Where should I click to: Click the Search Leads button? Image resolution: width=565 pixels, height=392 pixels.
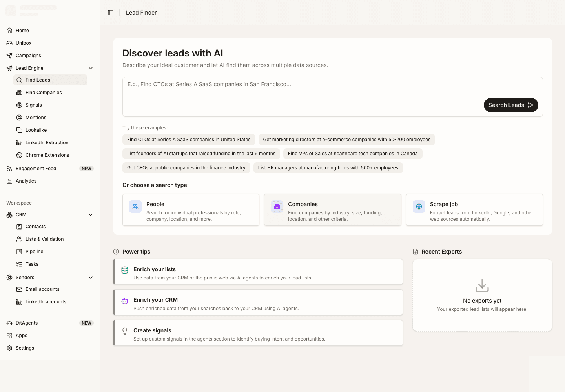click(x=511, y=105)
